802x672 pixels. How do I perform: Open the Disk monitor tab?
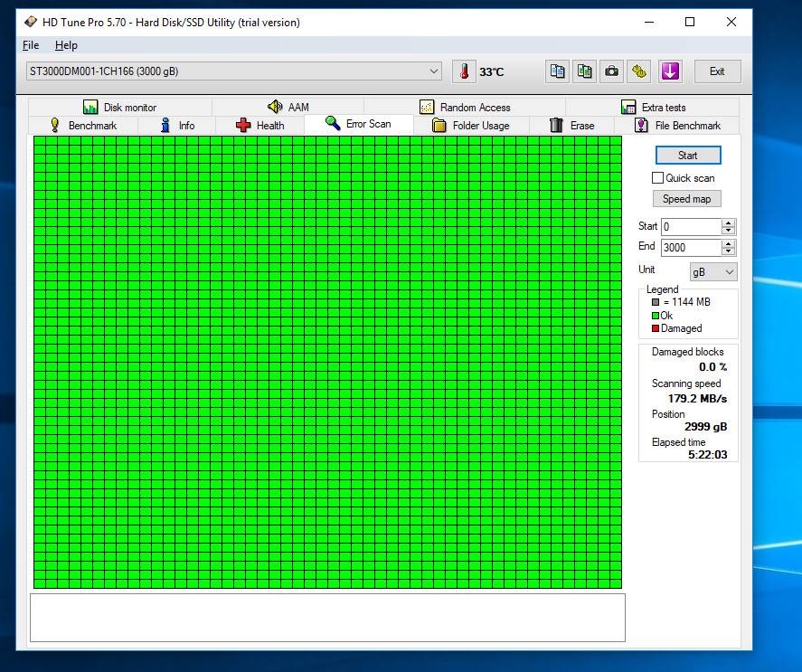119,108
